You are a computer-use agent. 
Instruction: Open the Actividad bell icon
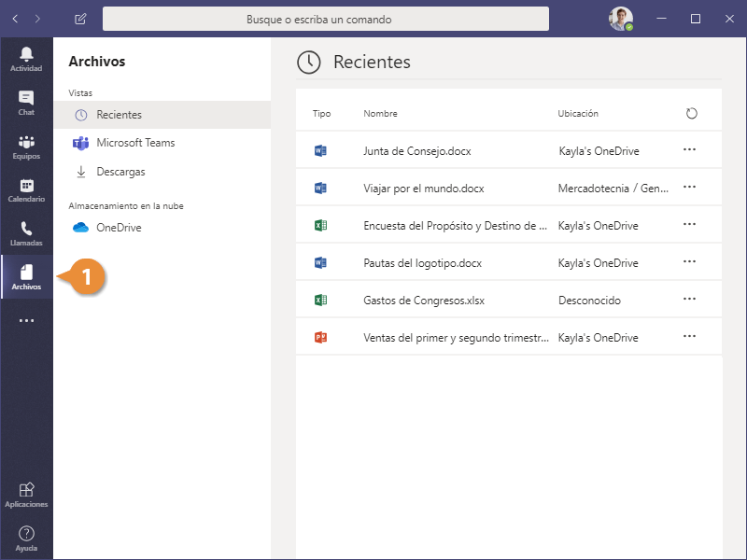coord(26,58)
